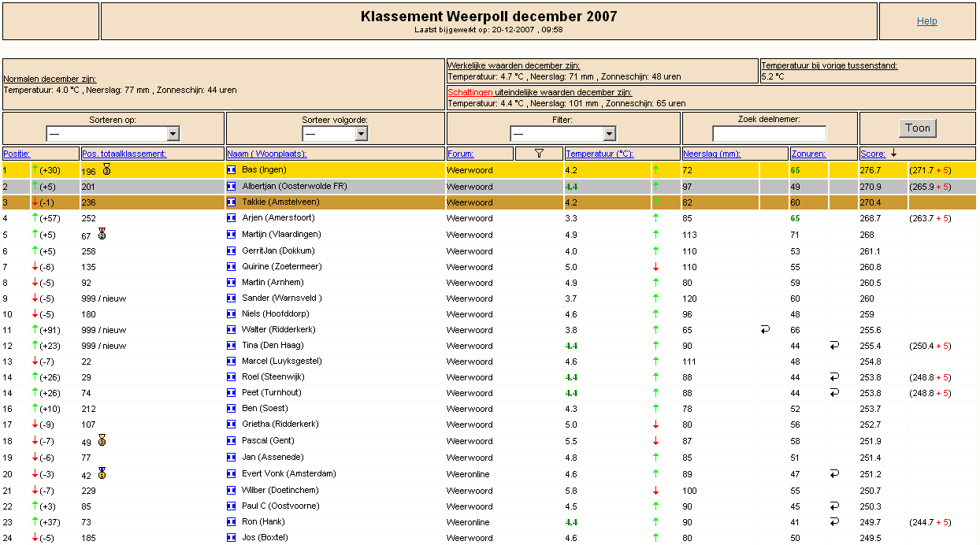Screen dimensions: 980x545
Task: Open the Sorteer volgorde dropdown
Action: 336,134
